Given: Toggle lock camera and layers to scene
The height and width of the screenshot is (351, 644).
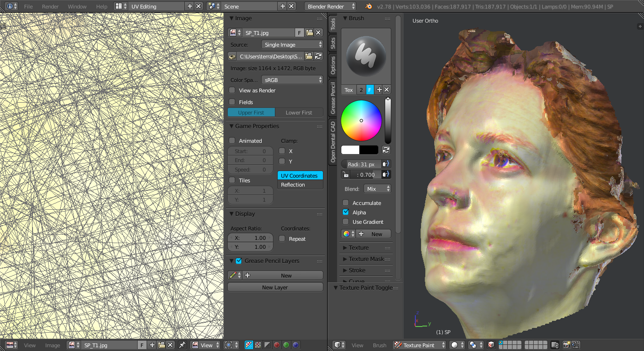Looking at the screenshot, I should (555, 345).
